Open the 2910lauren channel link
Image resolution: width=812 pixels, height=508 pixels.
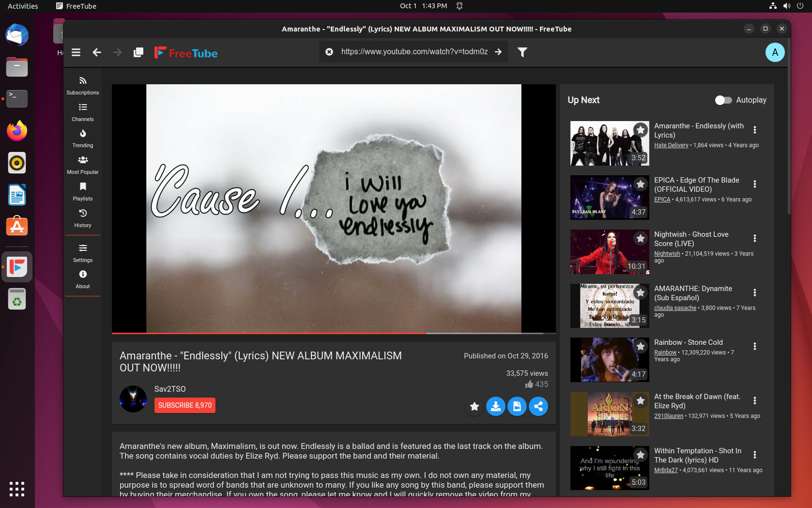669,416
